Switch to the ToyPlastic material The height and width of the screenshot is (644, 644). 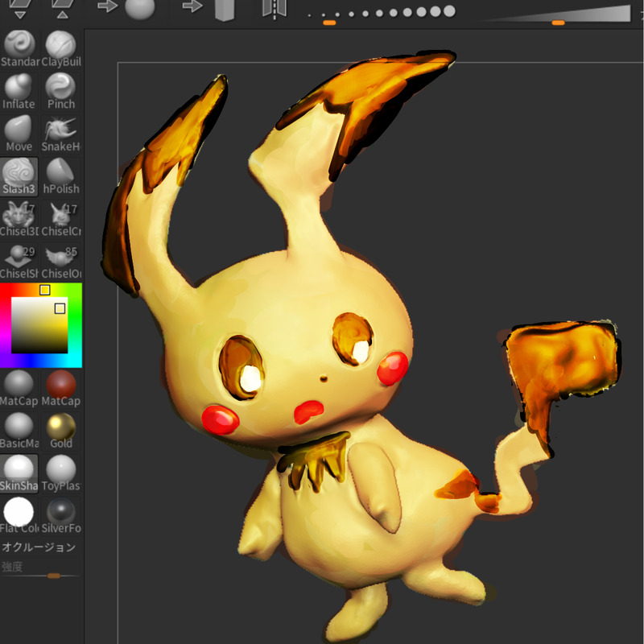coord(61,473)
